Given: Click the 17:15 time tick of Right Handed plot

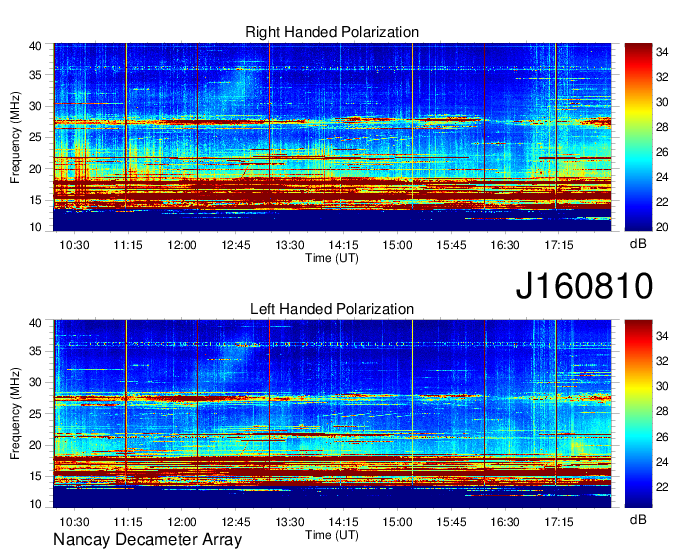Looking at the screenshot, I should (559, 245).
